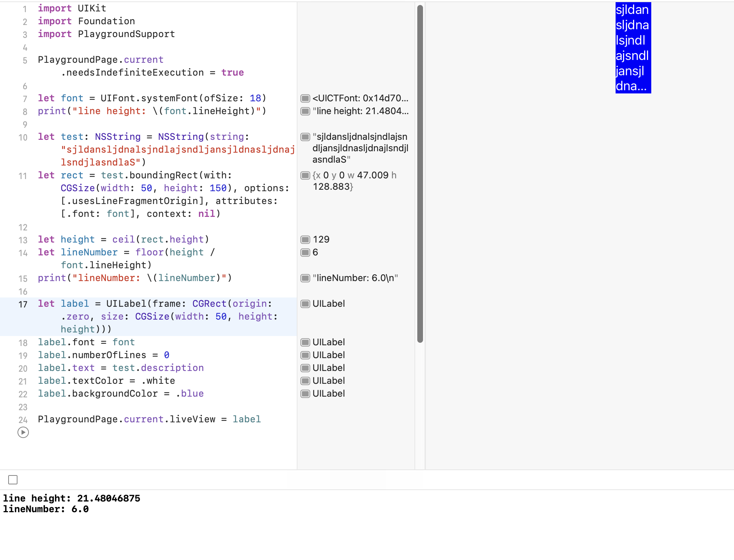The height and width of the screenshot is (560, 734).
Task: Click the .blue color literal on line 22
Action: pos(190,393)
